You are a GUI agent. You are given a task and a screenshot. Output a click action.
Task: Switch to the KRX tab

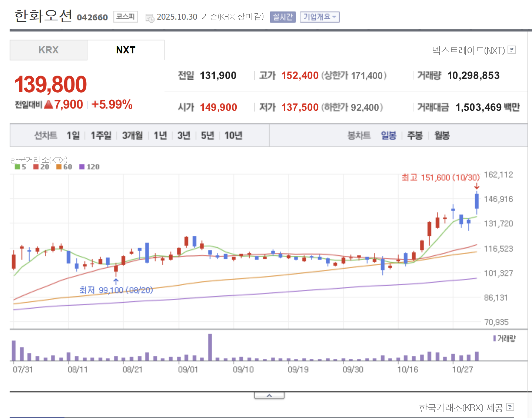point(49,50)
